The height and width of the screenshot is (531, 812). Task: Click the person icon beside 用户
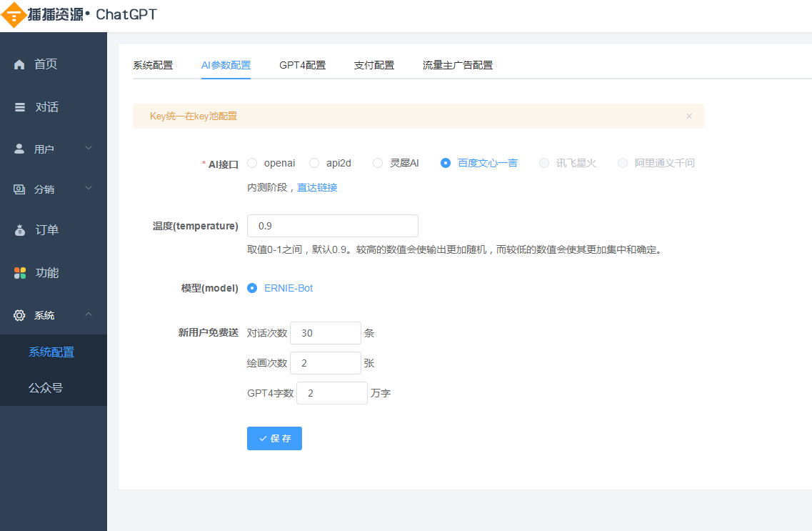pyautogui.click(x=19, y=149)
